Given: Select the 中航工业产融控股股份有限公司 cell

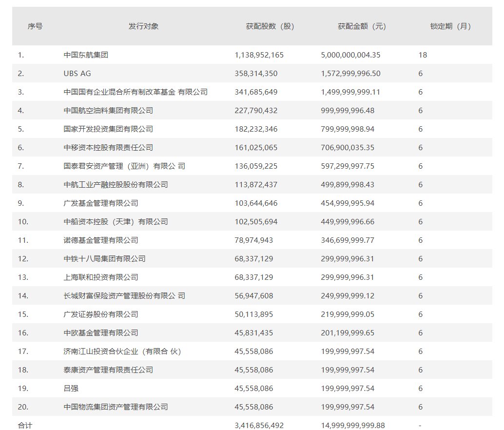Looking at the screenshot, I should (116, 185).
